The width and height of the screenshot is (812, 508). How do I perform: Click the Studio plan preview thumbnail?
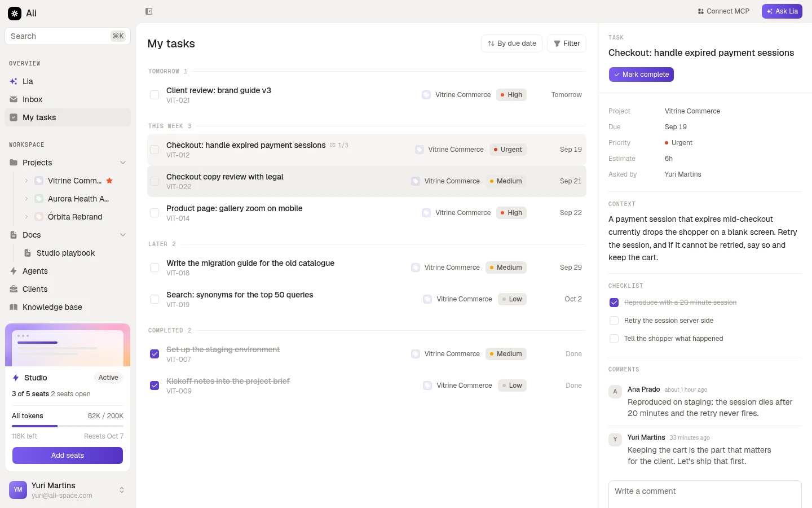coord(68,345)
